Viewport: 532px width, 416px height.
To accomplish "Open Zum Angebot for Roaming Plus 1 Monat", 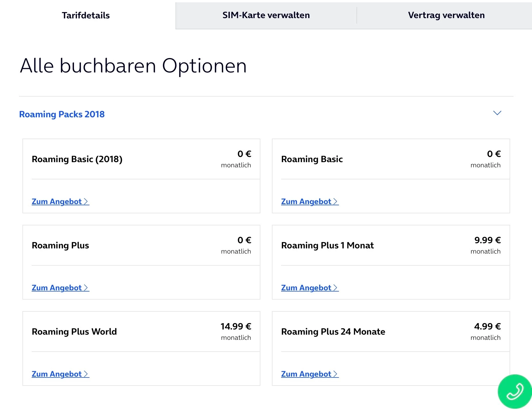I will (310, 288).
